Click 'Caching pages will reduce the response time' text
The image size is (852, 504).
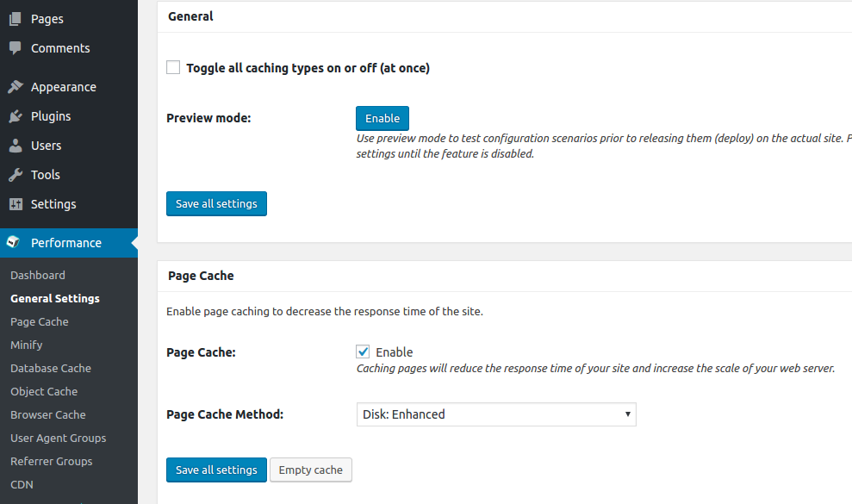pyautogui.click(x=595, y=369)
